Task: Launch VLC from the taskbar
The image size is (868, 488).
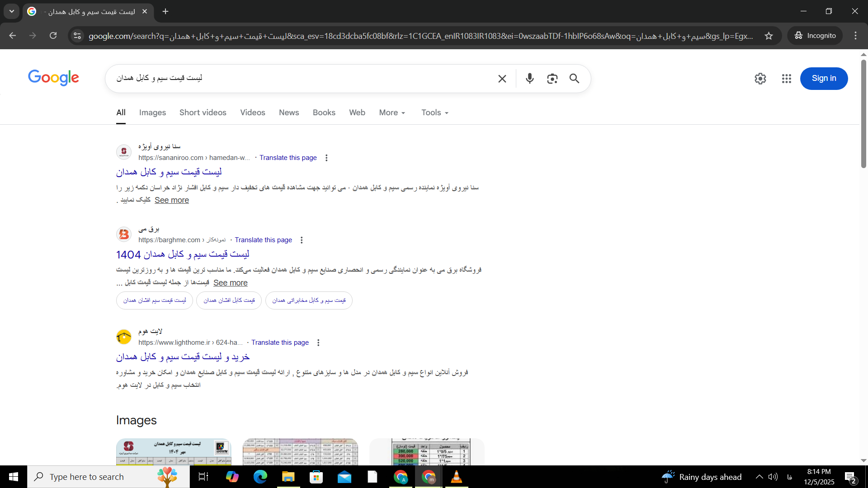Action: pos(457,476)
